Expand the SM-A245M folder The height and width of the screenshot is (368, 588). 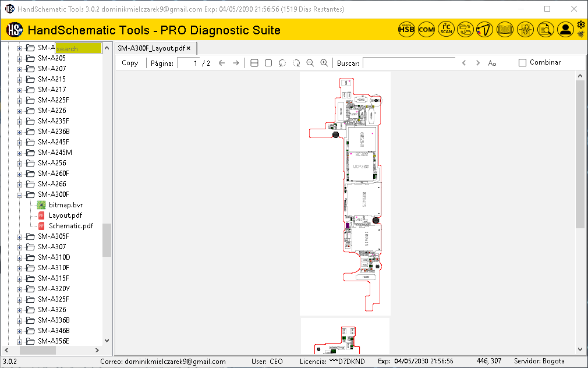click(19, 153)
